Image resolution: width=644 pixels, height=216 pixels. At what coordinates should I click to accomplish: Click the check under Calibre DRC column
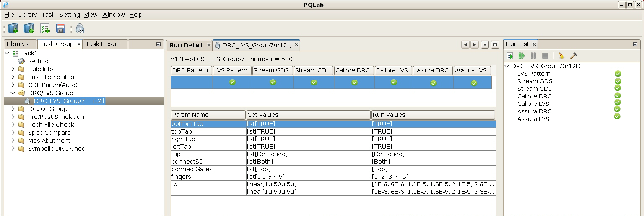[354, 82]
